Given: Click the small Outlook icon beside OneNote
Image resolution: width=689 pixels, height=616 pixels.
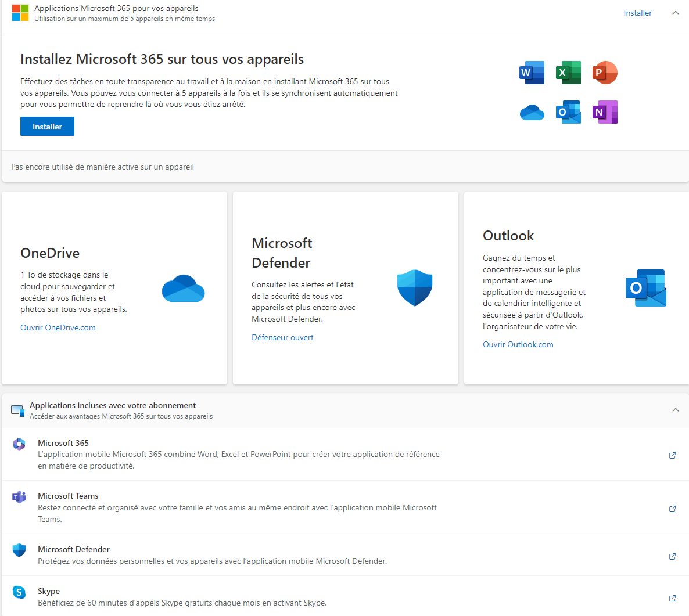Looking at the screenshot, I should click(568, 112).
